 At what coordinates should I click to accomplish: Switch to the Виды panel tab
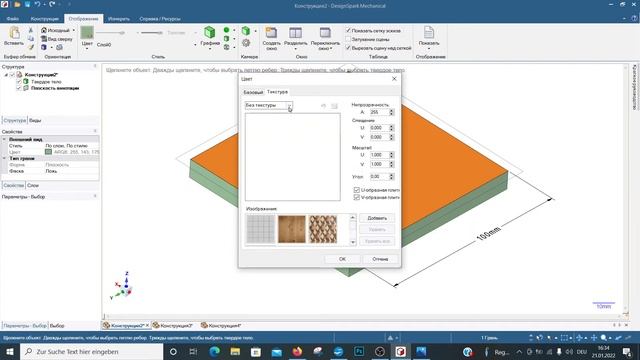coord(35,120)
